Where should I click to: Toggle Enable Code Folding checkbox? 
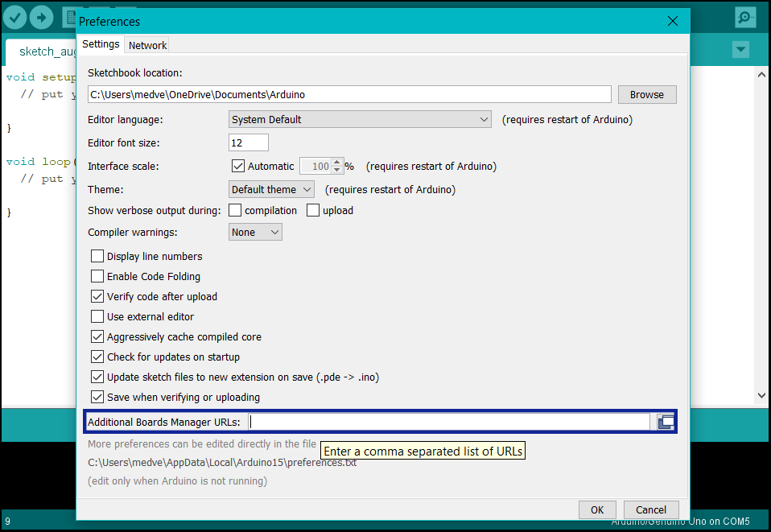click(x=97, y=277)
